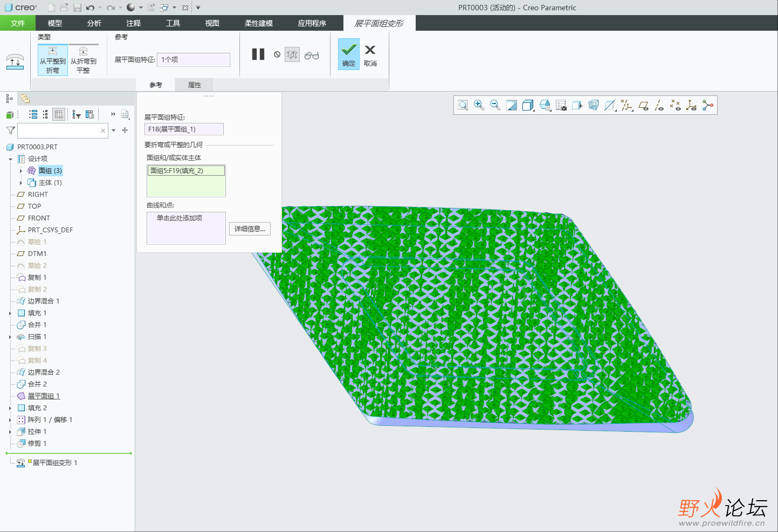Click the Repaint screen icon
The image size is (778, 532).
tap(512, 105)
